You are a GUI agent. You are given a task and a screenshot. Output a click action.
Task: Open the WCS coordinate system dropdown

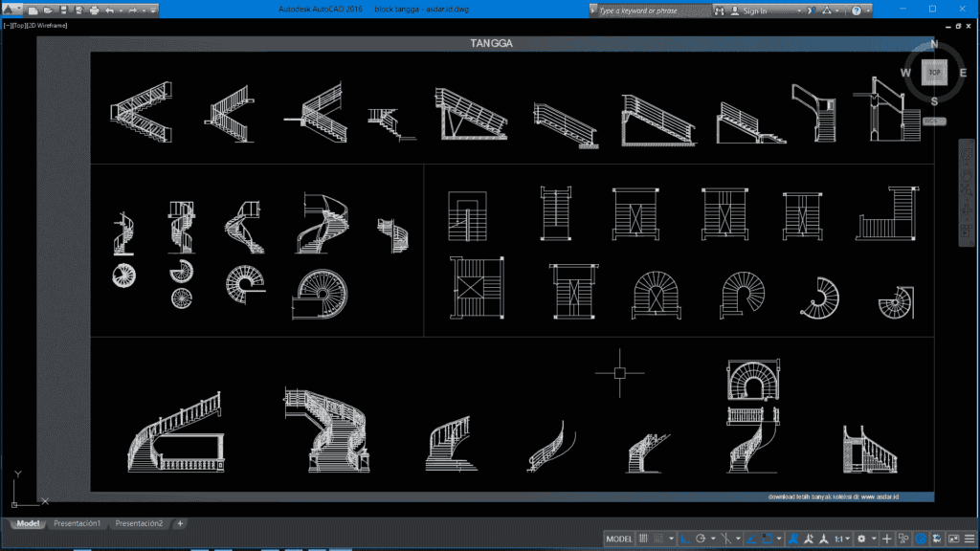(934, 121)
